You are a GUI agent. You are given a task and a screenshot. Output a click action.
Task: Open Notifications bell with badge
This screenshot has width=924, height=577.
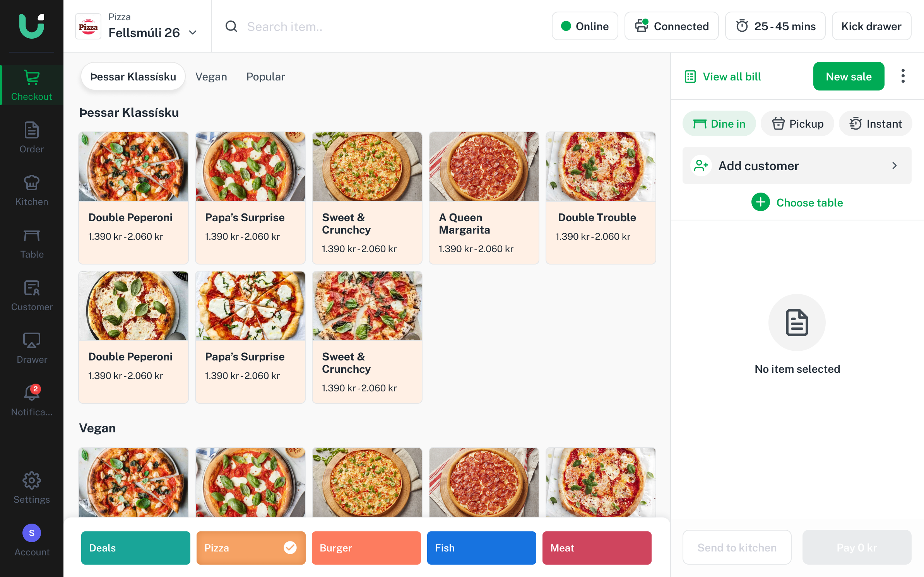pyautogui.click(x=32, y=401)
